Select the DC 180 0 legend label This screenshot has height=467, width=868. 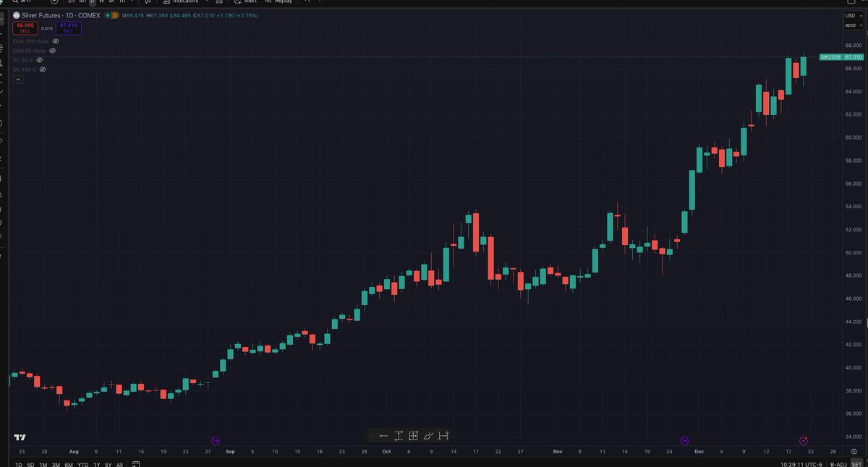(25, 69)
